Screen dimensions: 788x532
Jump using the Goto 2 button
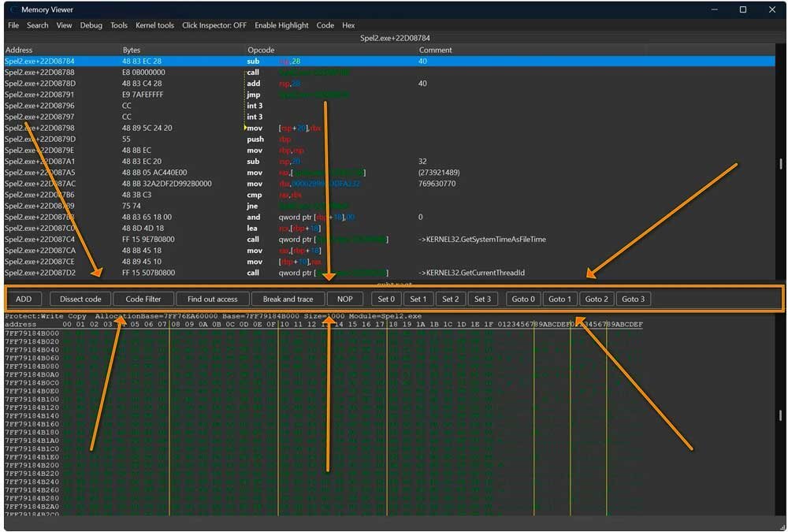coord(597,299)
